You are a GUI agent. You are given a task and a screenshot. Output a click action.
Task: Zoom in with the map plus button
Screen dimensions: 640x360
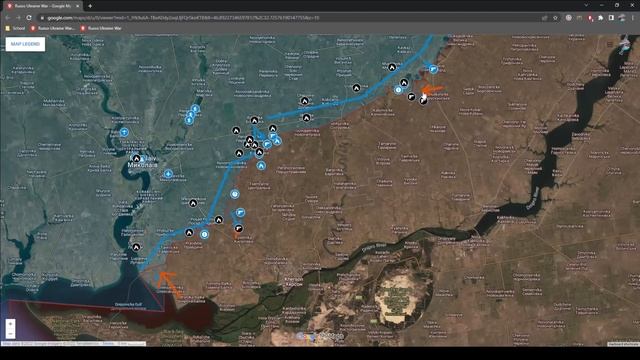tap(11, 324)
